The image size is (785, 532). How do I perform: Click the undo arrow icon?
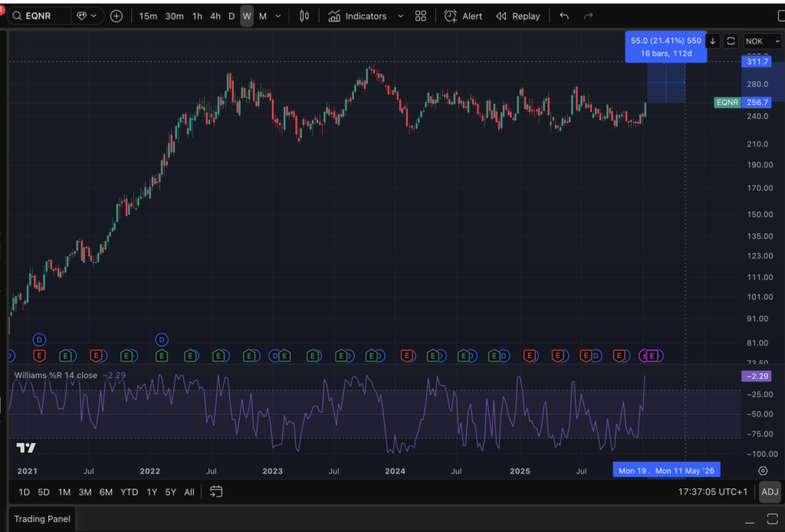click(564, 15)
